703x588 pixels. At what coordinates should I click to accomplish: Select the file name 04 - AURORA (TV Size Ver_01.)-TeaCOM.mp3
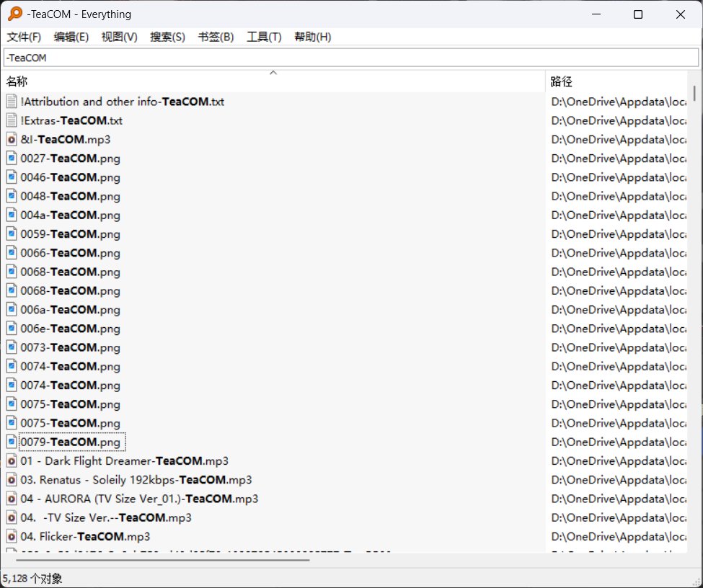click(139, 499)
